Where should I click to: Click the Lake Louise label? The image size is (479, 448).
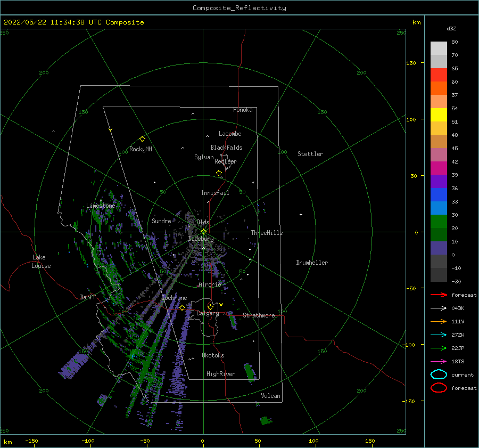point(41,262)
